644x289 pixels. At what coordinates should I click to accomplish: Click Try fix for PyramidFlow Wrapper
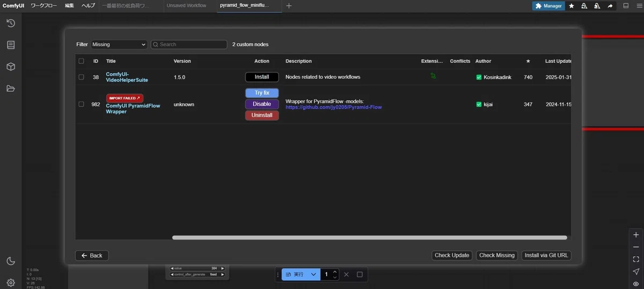click(x=262, y=93)
